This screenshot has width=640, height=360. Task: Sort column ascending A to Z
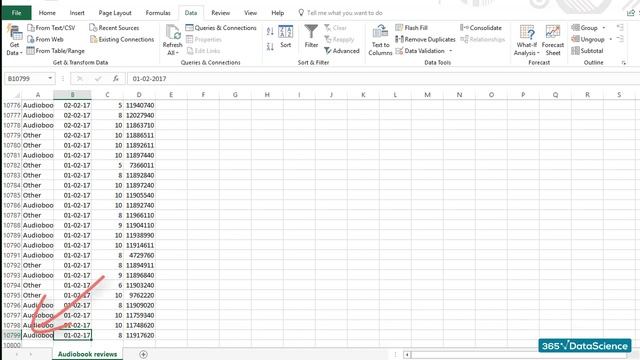click(270, 31)
